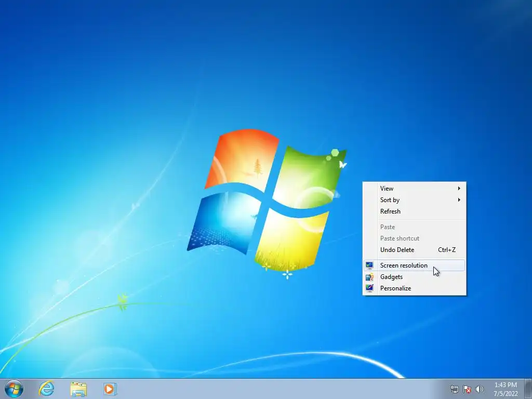
Task: Click the greyed-out Paste shortcut entry
Action: coord(414,238)
